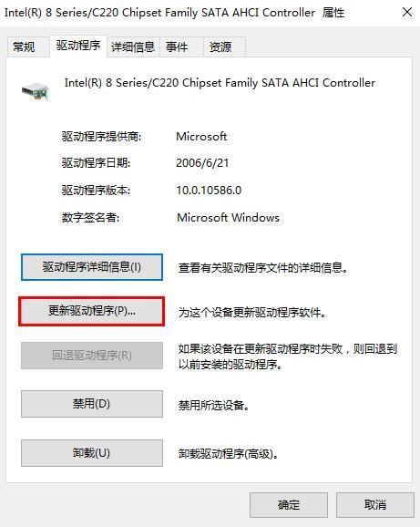Click the SATA controller device icon

(x=36, y=91)
